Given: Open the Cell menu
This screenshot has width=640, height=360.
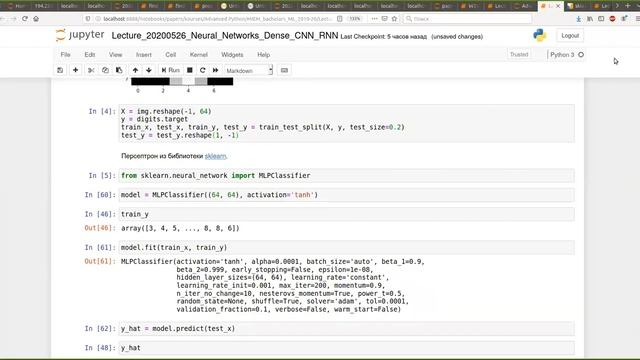Looking at the screenshot, I should 171,55.
